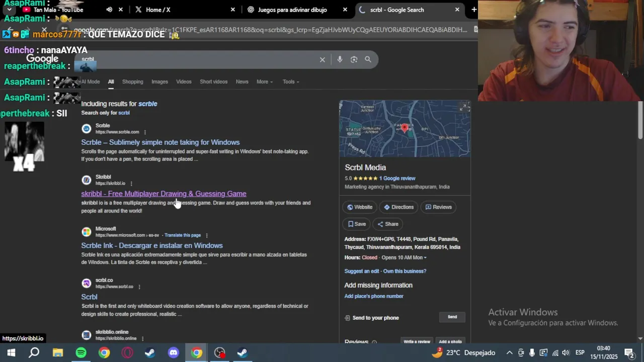Close the Juegos para adivinar dibujo tab
644x362 pixels.
click(345, 10)
